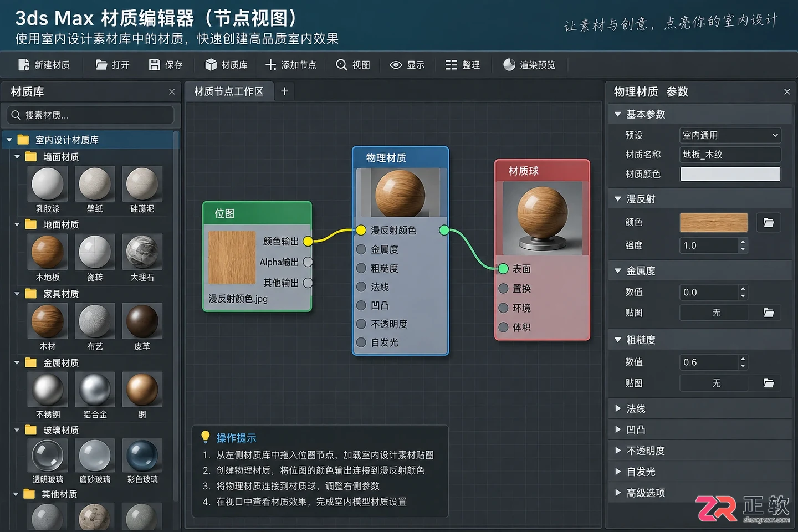Click the 表面 socket on 材质球 node
Screen dimensions: 798x532
point(503,269)
